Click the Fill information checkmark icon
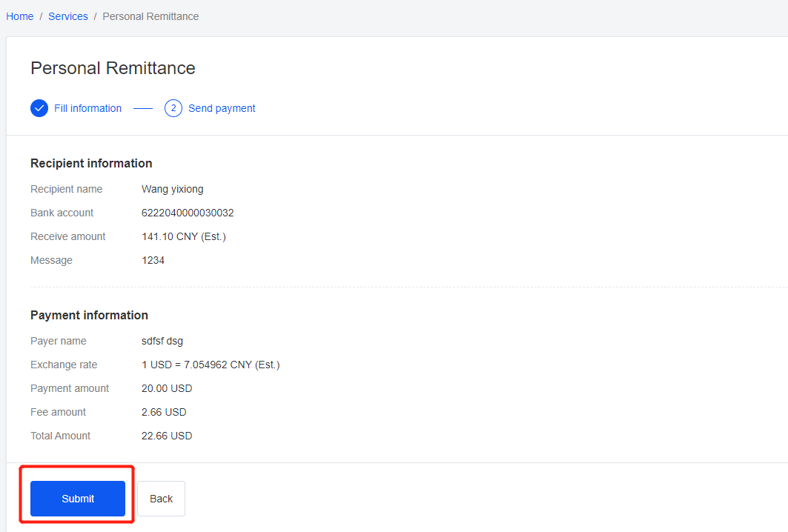 tap(39, 108)
